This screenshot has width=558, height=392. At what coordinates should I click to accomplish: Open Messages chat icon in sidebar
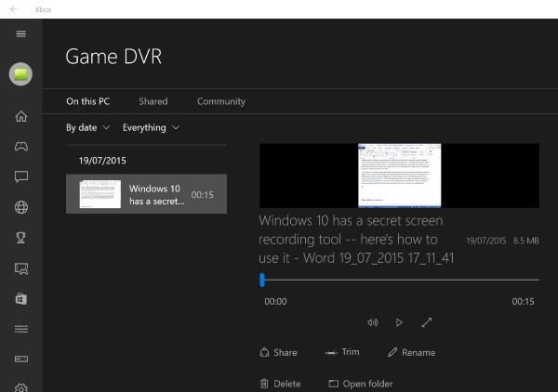(x=21, y=176)
